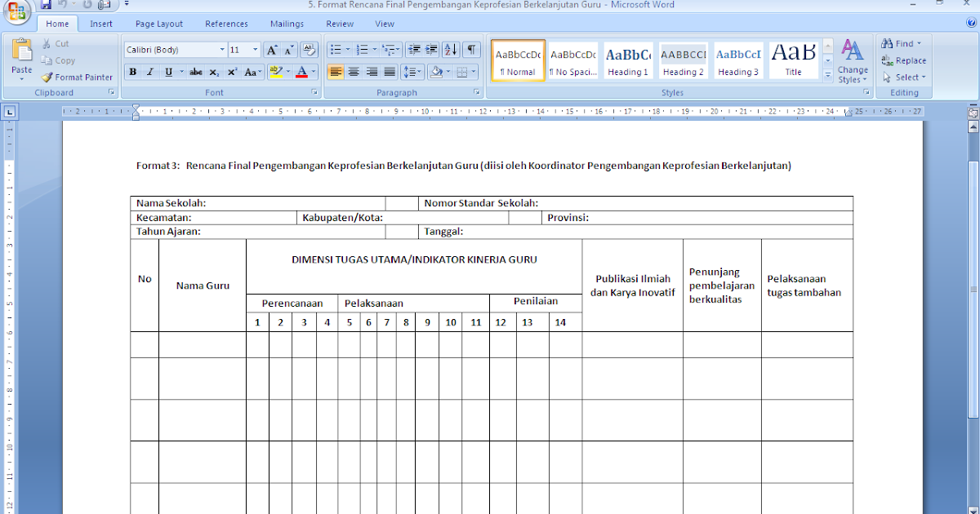Toggle the Show/Hide paragraph marks
The height and width of the screenshot is (514, 980).
(470, 49)
